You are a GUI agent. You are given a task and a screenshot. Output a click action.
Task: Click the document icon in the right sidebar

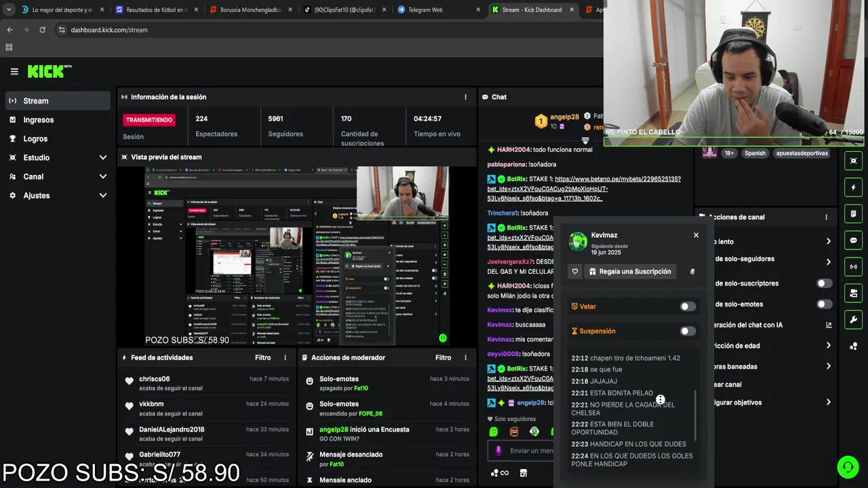(x=853, y=213)
